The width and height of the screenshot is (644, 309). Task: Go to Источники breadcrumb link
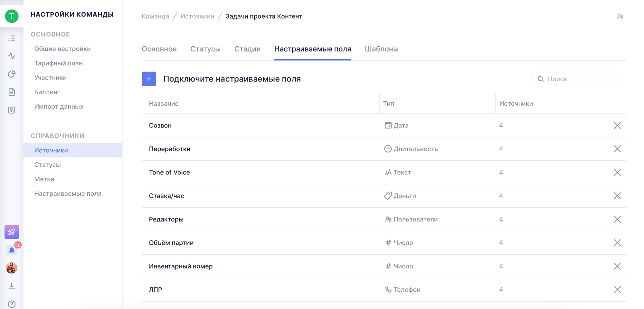point(197,16)
